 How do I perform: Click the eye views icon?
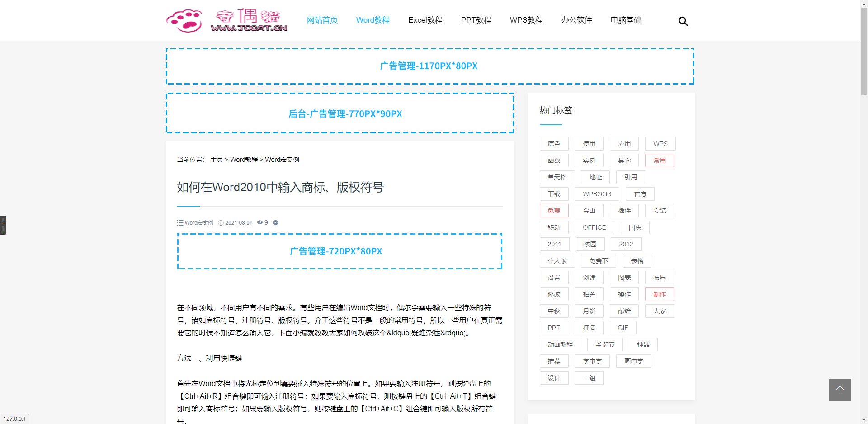pos(260,222)
